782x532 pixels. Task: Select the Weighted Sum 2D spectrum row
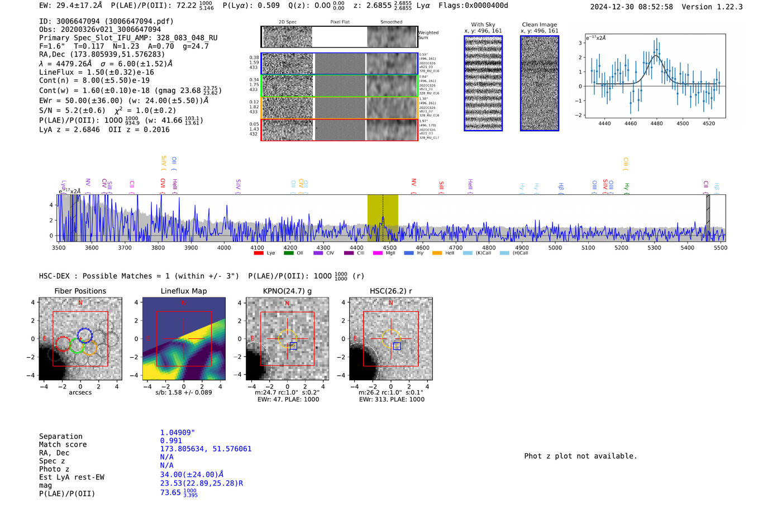[340, 37]
